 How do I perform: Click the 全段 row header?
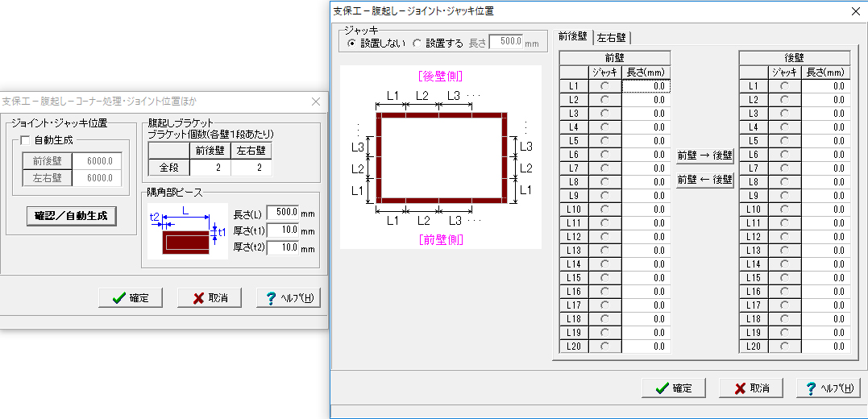click(x=169, y=167)
